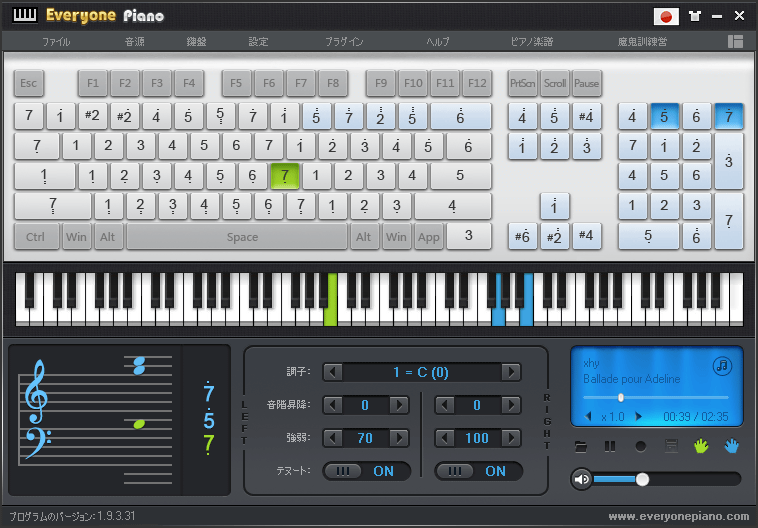Click the key value 1 = C (0)
This screenshot has width=758, height=528.
tap(421, 372)
